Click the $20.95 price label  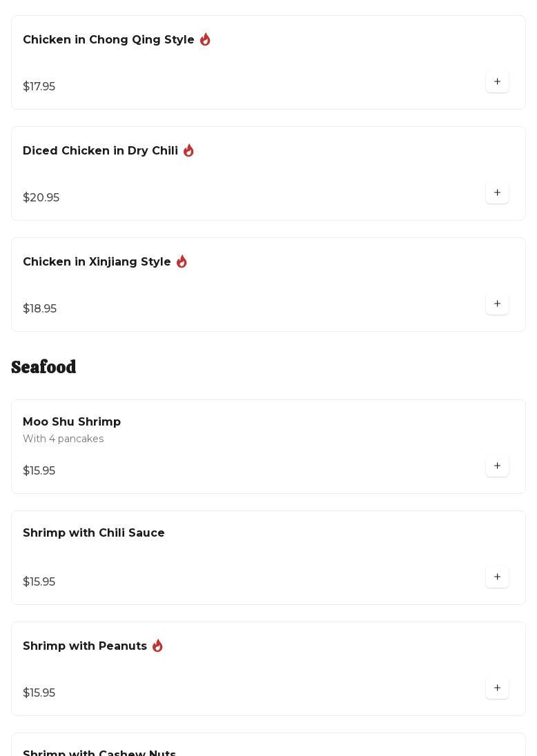[41, 198]
